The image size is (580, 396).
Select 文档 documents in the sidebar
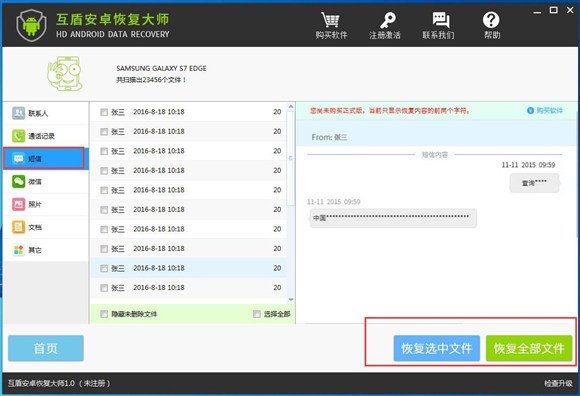pos(46,227)
